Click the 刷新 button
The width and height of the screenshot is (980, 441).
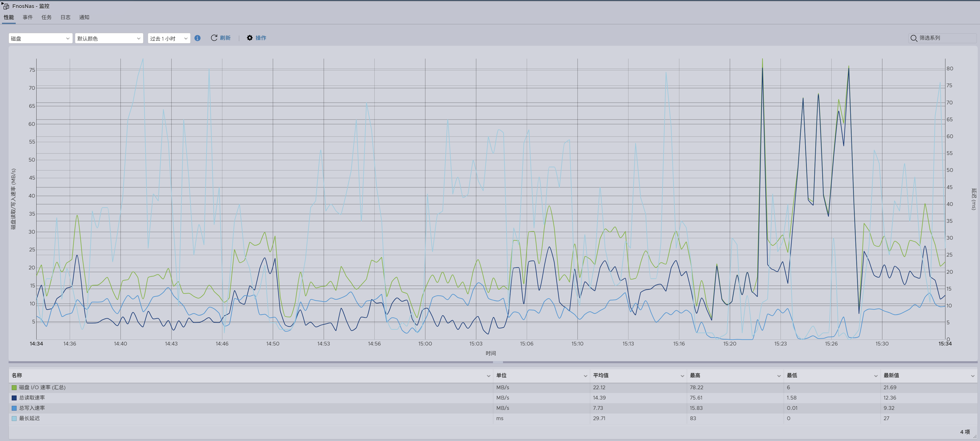225,38
